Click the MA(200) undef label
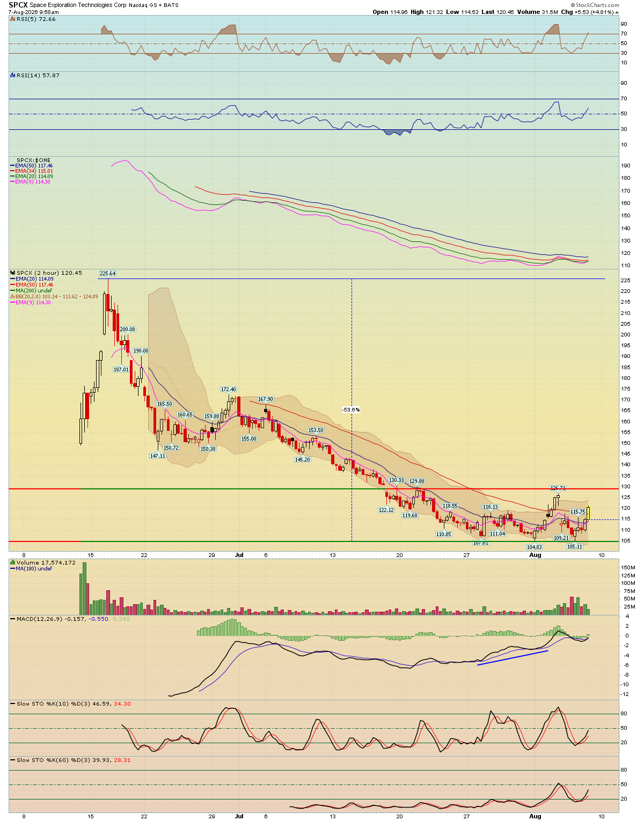This screenshot has height=821, width=644. click(34, 291)
